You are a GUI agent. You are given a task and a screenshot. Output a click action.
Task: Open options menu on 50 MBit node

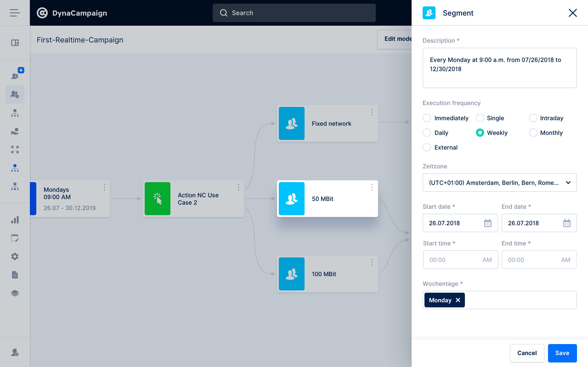[x=372, y=187]
